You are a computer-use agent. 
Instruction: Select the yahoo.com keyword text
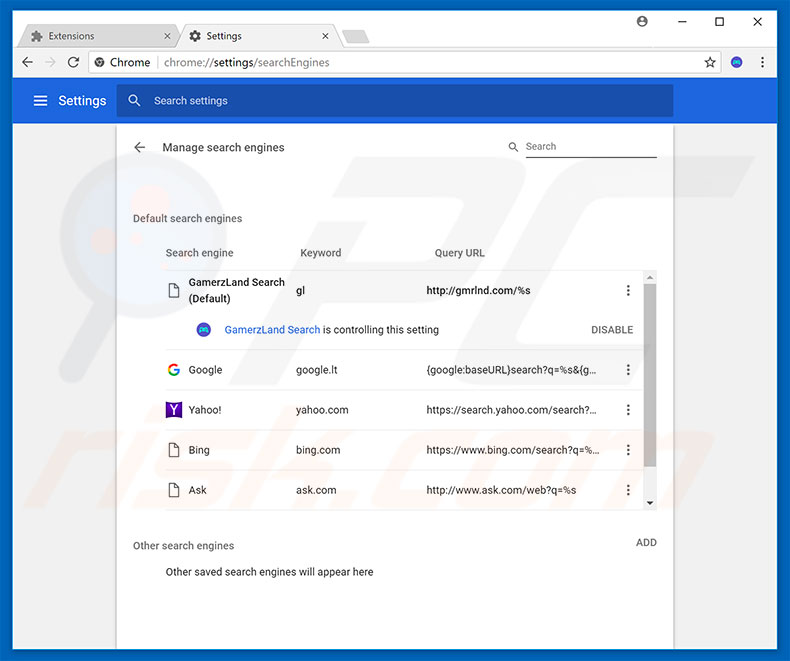pos(322,410)
